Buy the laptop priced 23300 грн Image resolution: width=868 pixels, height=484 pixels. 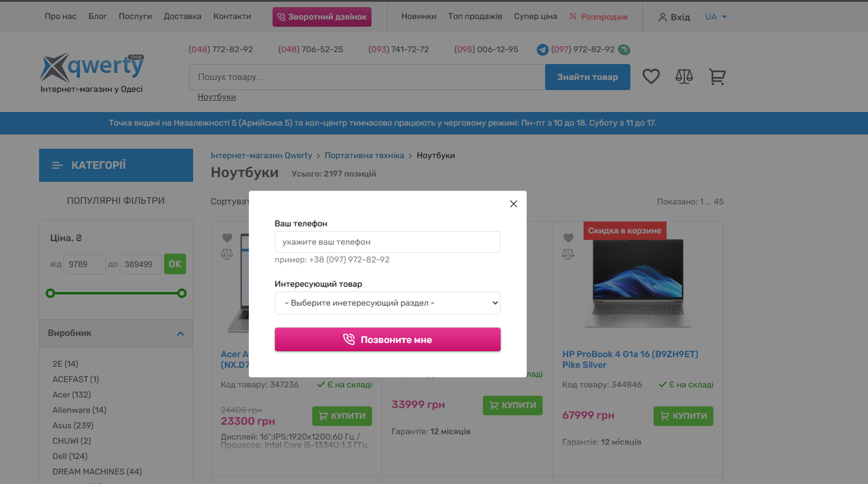point(342,416)
